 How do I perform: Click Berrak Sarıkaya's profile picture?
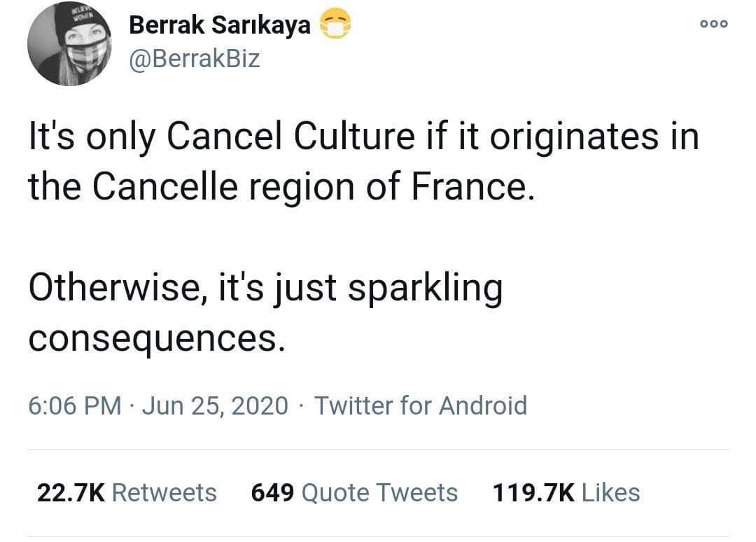click(69, 43)
